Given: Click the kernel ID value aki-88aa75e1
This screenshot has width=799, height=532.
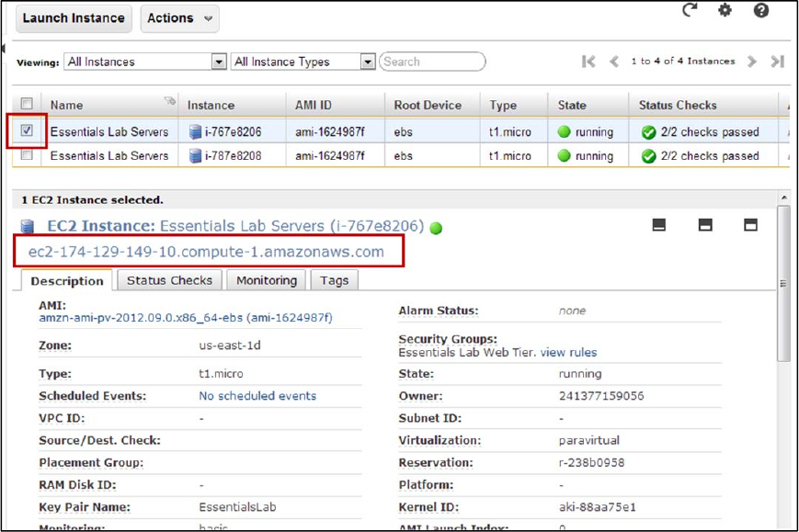Looking at the screenshot, I should [x=598, y=507].
